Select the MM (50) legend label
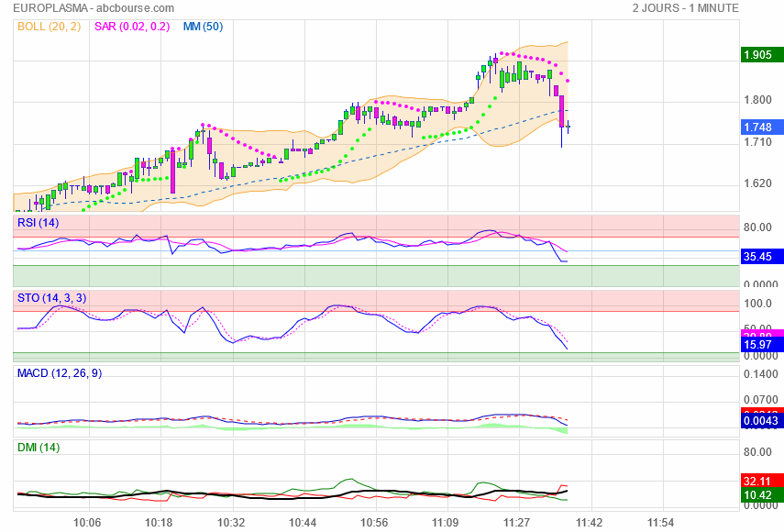784x532 pixels. (x=203, y=27)
